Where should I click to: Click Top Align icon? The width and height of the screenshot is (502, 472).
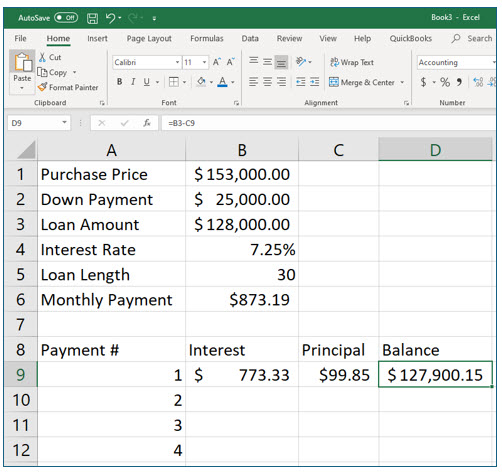point(254,62)
